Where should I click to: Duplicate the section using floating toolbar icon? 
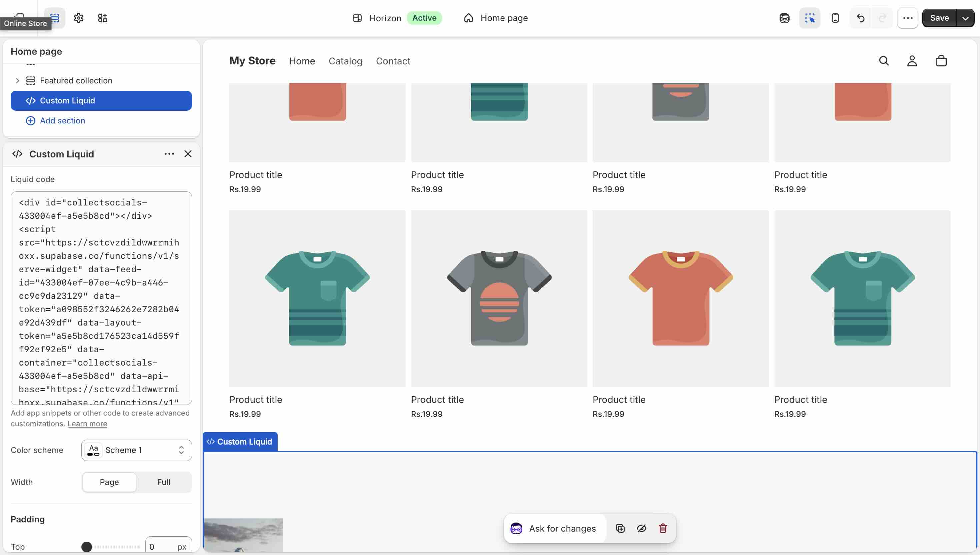[x=620, y=528]
